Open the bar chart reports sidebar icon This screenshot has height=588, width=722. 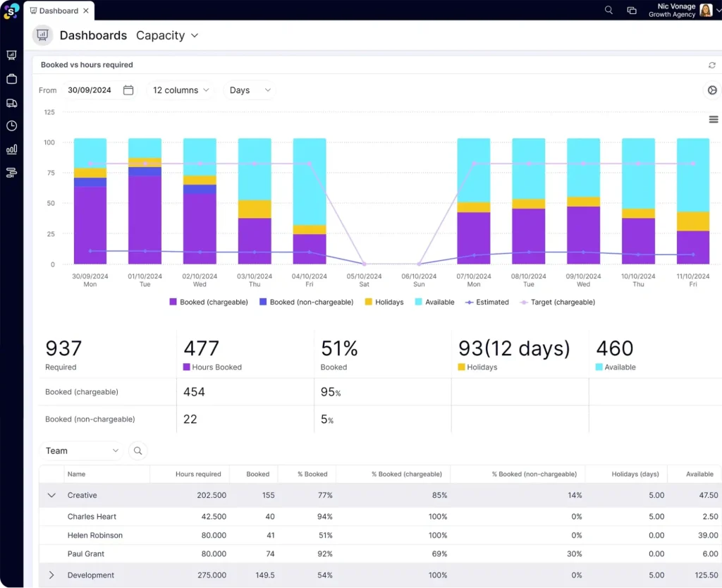11,149
